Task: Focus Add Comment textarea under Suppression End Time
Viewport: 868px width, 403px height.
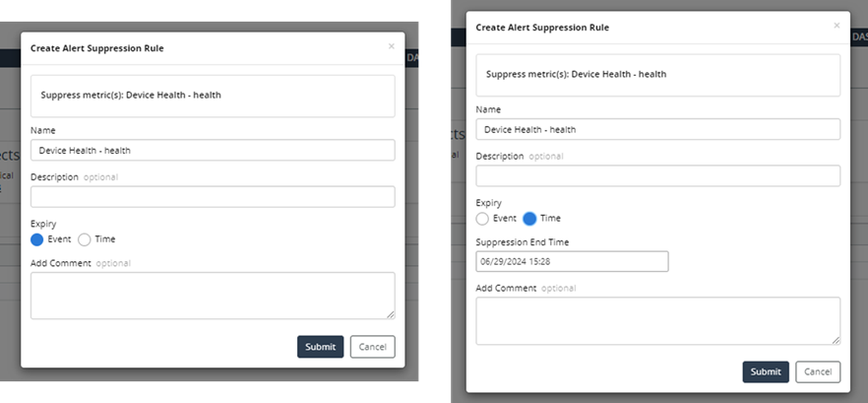Action: (657, 320)
